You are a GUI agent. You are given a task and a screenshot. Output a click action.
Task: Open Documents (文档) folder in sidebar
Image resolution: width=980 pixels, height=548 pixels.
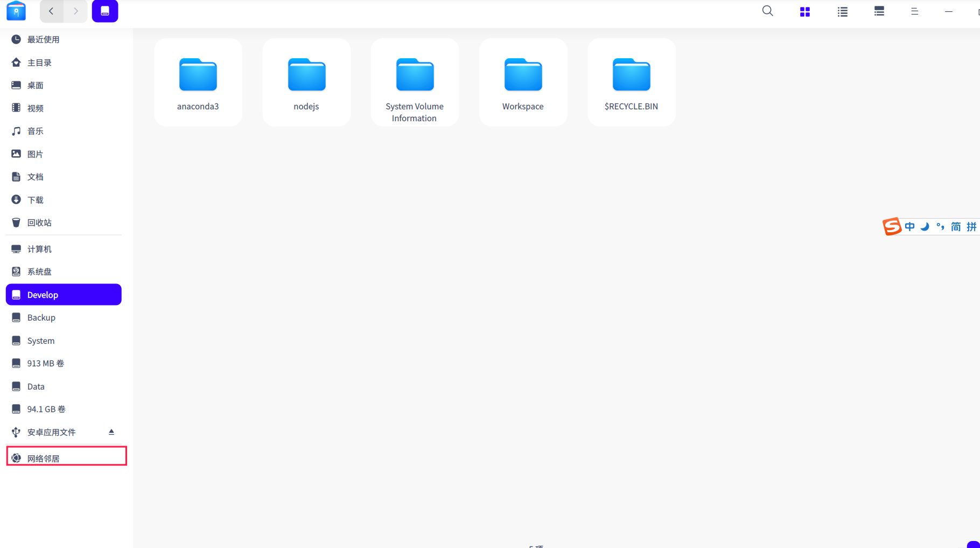click(x=64, y=177)
